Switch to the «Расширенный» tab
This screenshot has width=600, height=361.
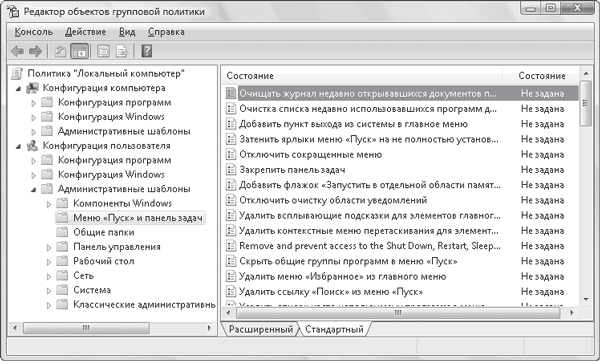(x=261, y=329)
